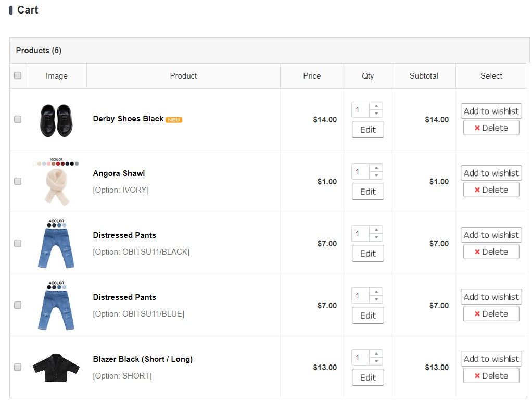This screenshot has height=403, width=532.
Task: Check the Derby Shoes Black row checkbox
Action: coord(18,119)
